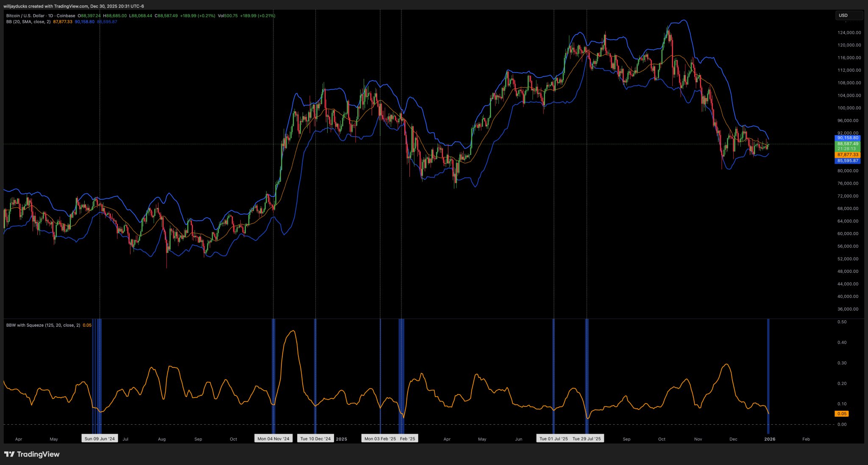The image size is (868, 465).
Task: Click the orange 0.05 BBW value label
Action: click(x=841, y=414)
